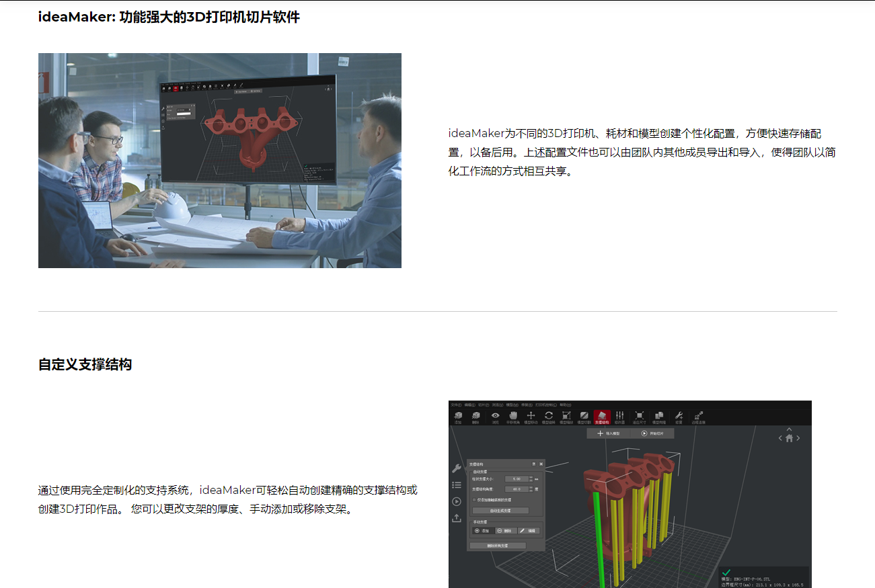Click the Add model (添加) cube icon

click(x=458, y=416)
